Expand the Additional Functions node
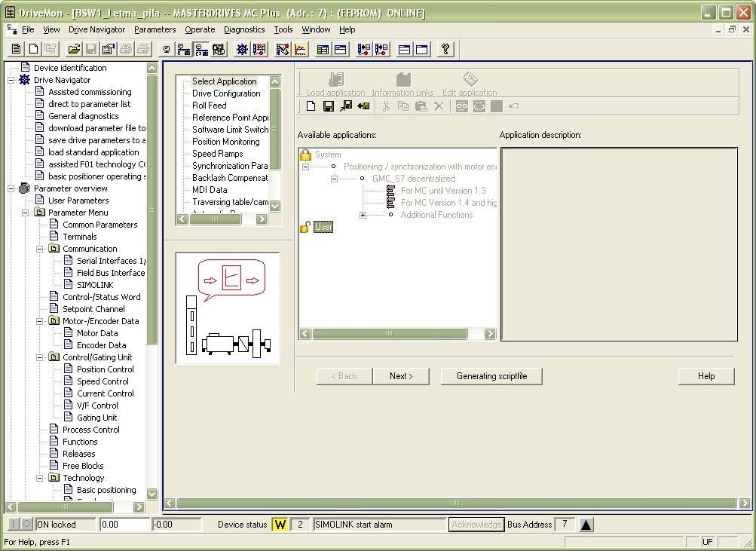 point(363,215)
